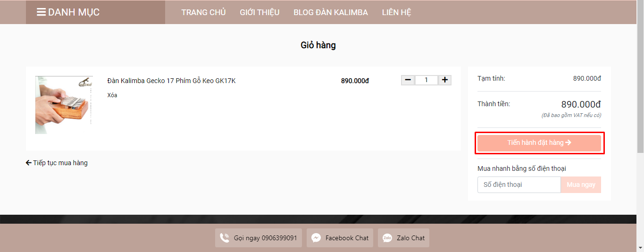Click the phone icon in Gọi ngay
Viewport: 644px width, 252px height.
click(225, 238)
